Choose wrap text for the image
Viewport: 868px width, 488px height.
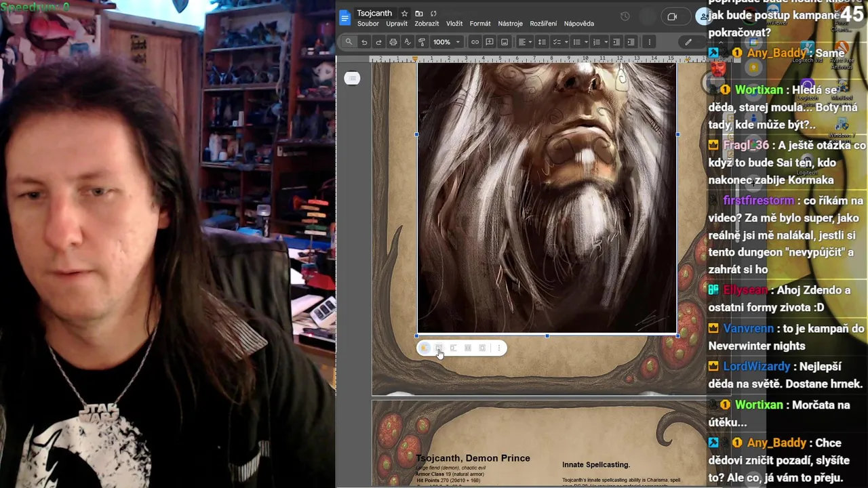439,348
